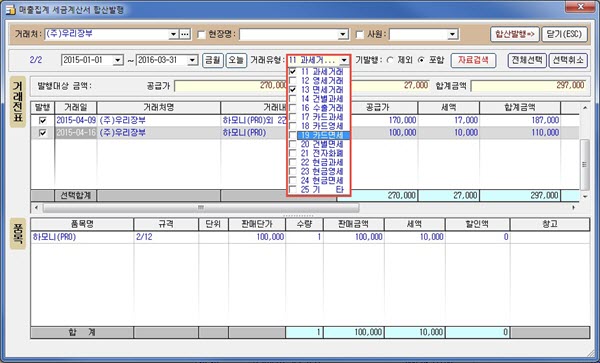Open the 현장명 dropdown
Screen dimensions: 600x363
[x=342, y=35]
